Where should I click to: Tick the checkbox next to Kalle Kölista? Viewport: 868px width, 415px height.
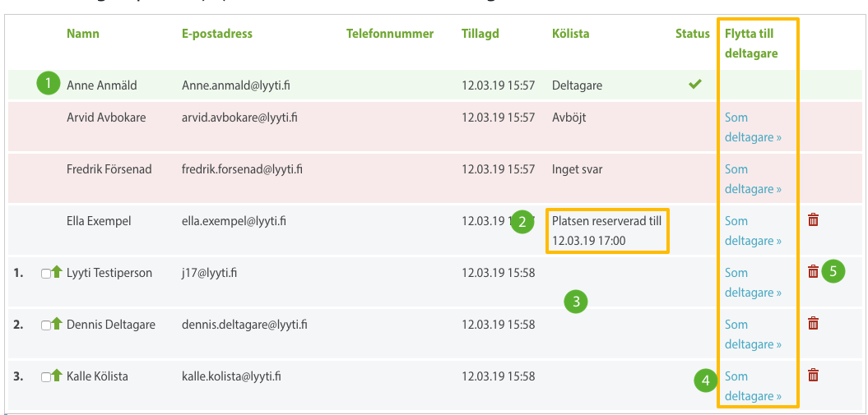click(x=45, y=378)
